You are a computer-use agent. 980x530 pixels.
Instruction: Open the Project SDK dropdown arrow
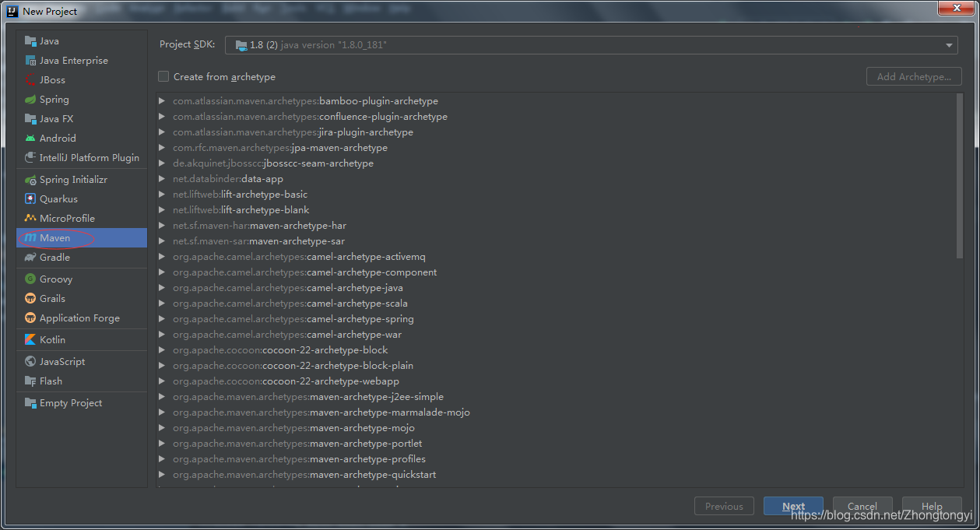point(949,45)
